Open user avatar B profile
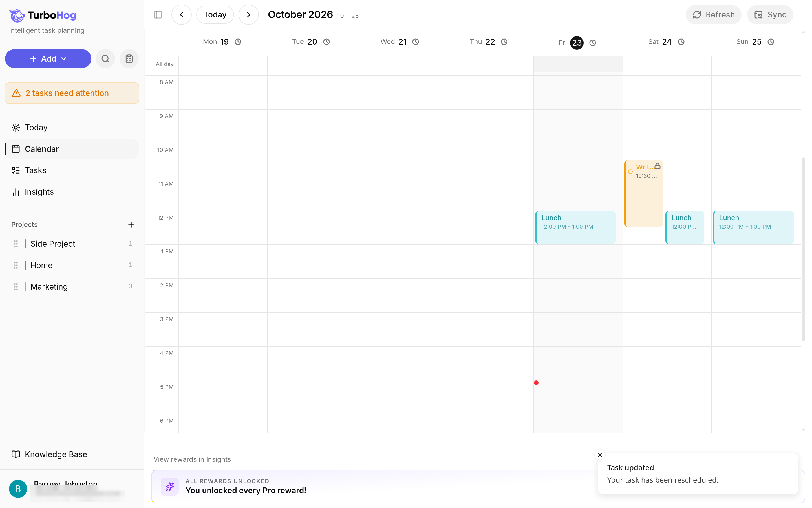This screenshot has width=812, height=508. (x=18, y=489)
